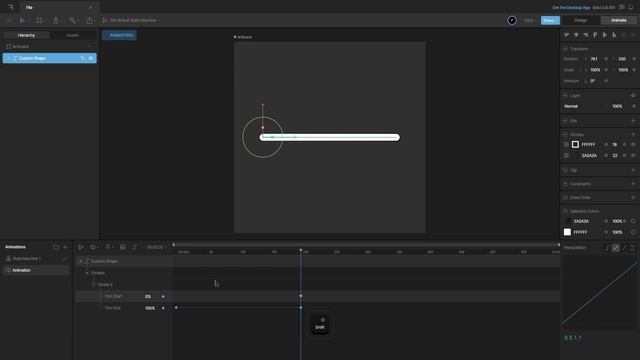The image size is (640, 360).
Task: Open the white FFFFFF stroke swatch
Action: tap(575, 144)
